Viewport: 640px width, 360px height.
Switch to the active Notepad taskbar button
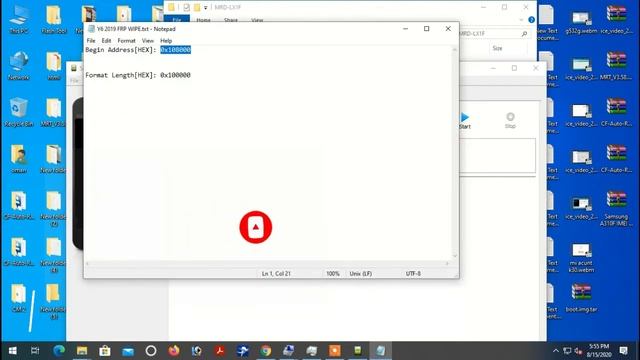pos(380,351)
